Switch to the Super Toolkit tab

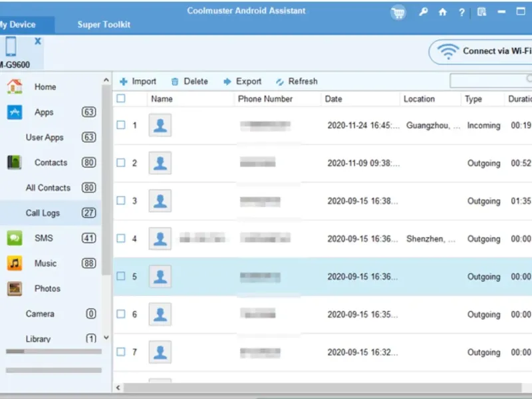[x=104, y=25]
